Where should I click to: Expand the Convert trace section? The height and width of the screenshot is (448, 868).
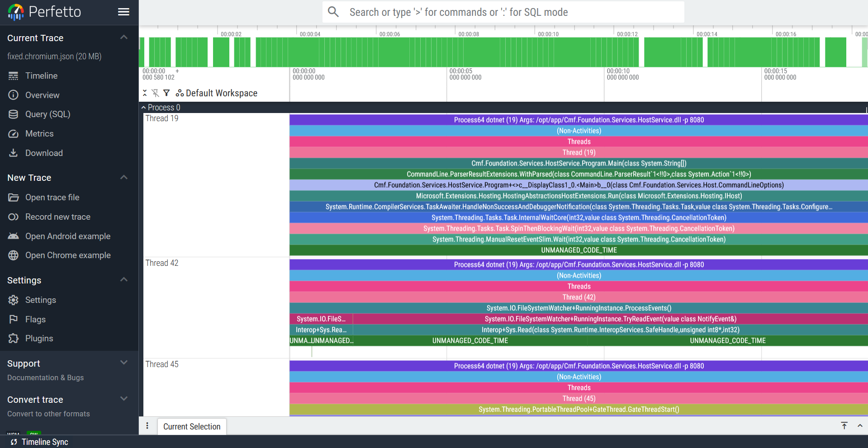123,399
